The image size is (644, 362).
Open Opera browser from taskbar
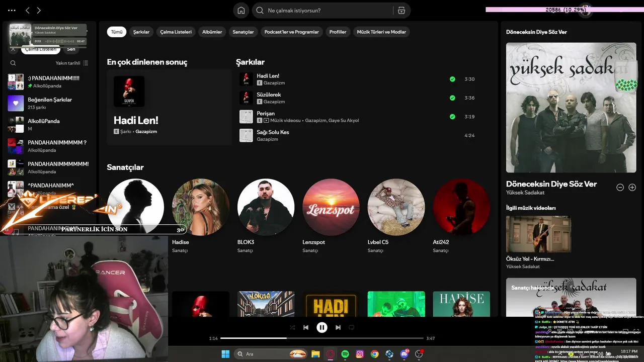(331, 354)
